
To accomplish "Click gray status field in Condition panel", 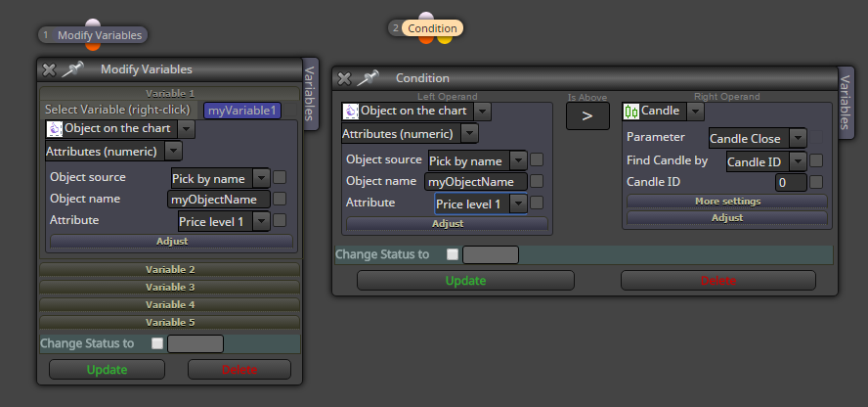I will (491, 254).
